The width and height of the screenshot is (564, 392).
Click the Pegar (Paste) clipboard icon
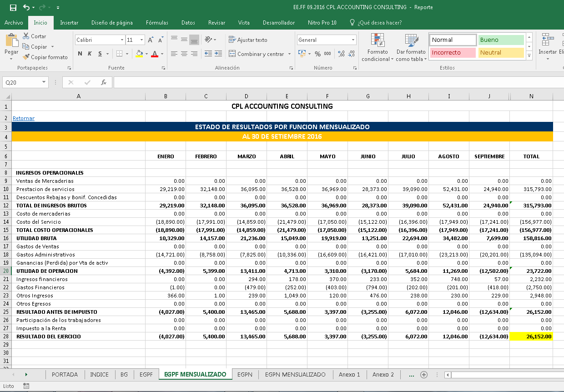click(11, 40)
